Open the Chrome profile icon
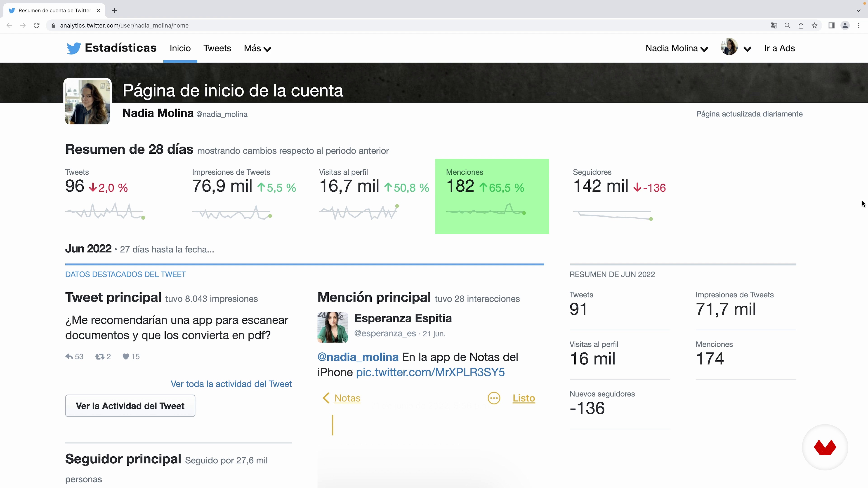This screenshot has height=488, width=868. [x=845, y=26]
